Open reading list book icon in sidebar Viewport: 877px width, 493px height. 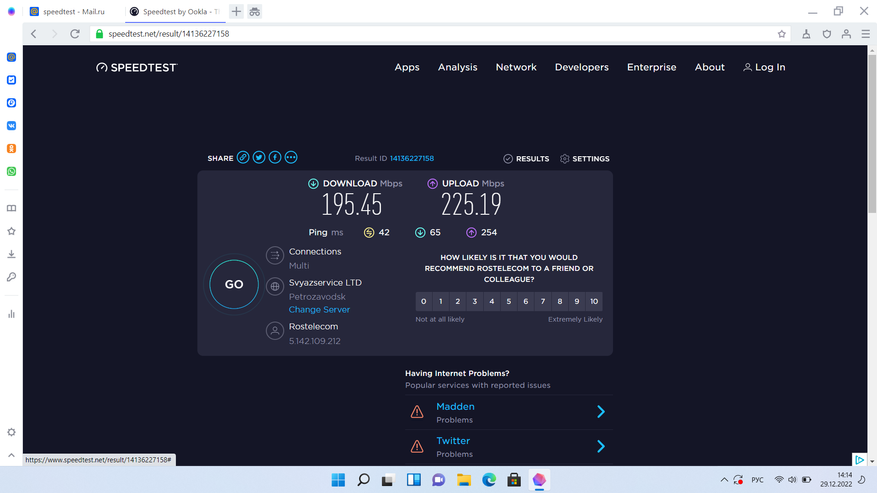click(x=11, y=208)
